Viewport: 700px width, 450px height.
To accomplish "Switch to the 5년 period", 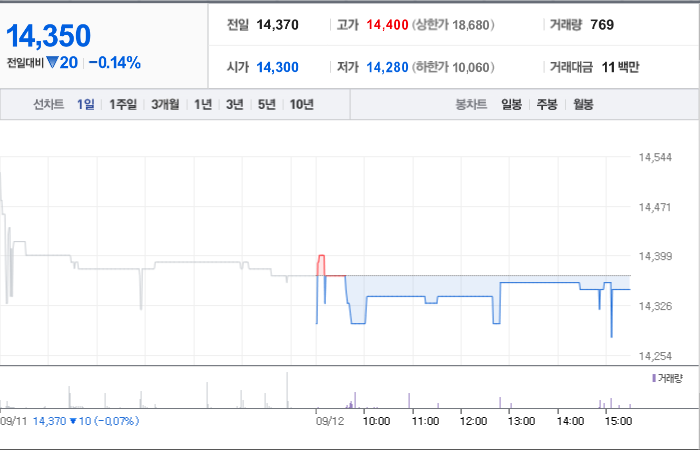I will [267, 105].
